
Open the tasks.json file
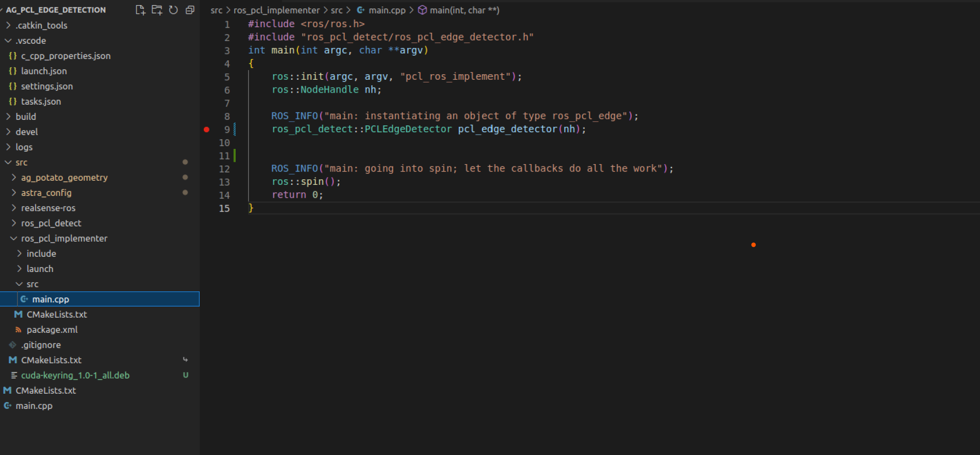tap(41, 101)
